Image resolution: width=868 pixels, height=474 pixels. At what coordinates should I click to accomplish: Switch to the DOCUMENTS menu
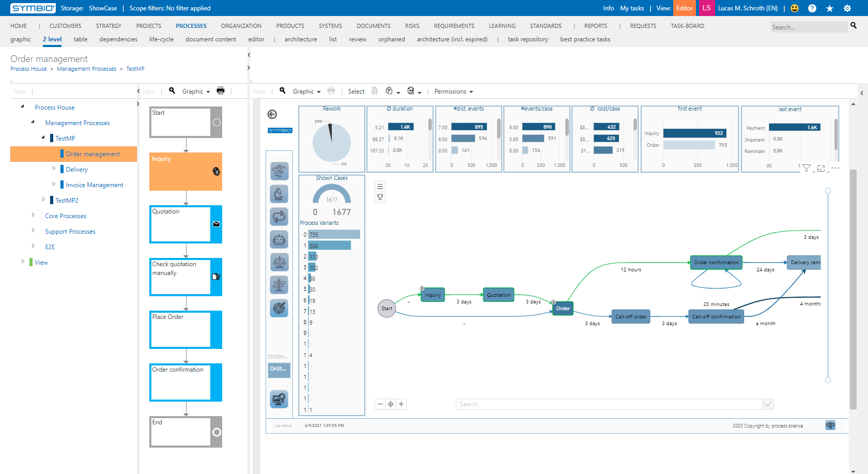pyautogui.click(x=373, y=25)
